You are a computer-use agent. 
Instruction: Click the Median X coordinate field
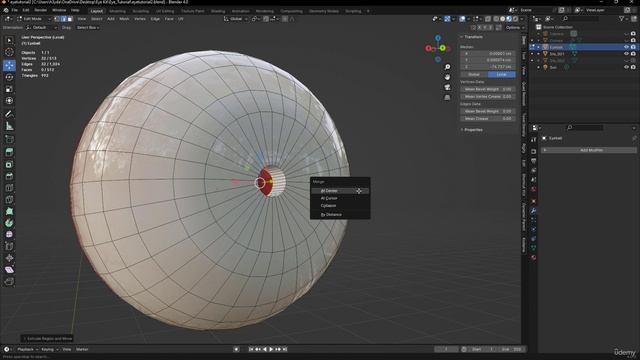click(x=488, y=53)
